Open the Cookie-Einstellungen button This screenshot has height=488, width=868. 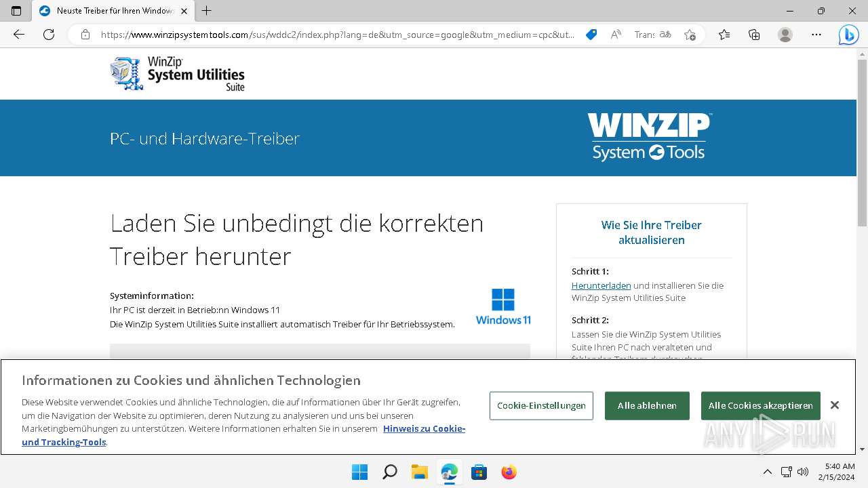[541, 405]
